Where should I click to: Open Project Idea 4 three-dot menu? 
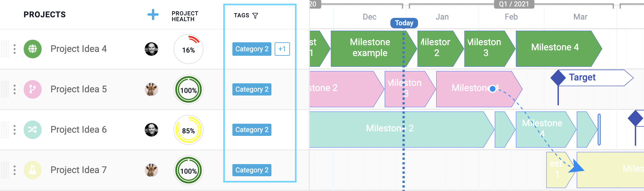pos(15,49)
